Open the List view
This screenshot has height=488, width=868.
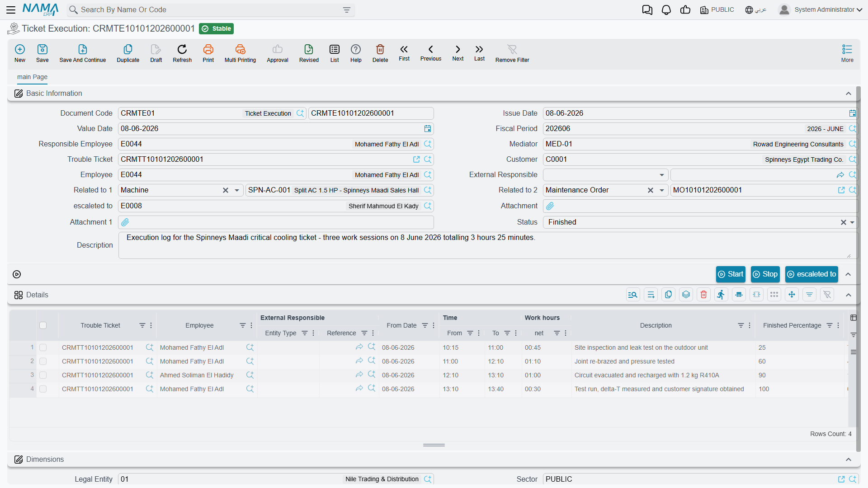pos(335,53)
